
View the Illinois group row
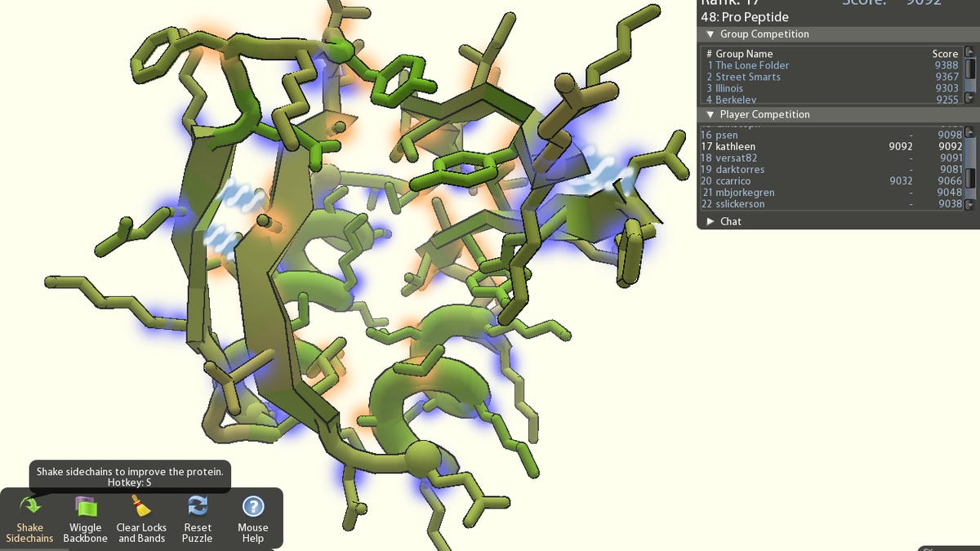click(729, 88)
